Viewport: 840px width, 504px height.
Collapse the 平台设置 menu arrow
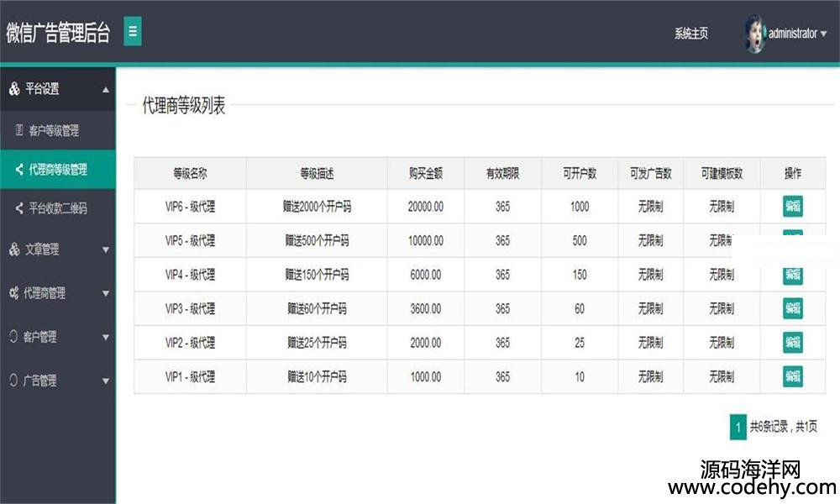tap(105, 89)
